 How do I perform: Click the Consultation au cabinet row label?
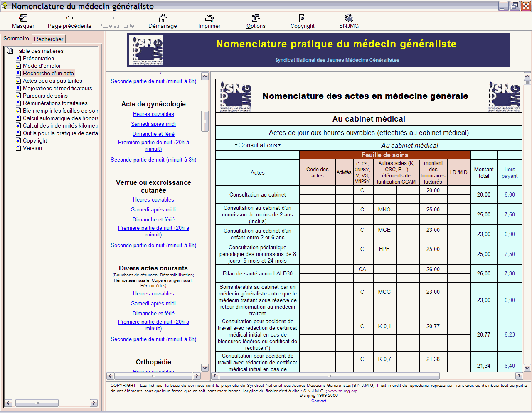coord(258,194)
